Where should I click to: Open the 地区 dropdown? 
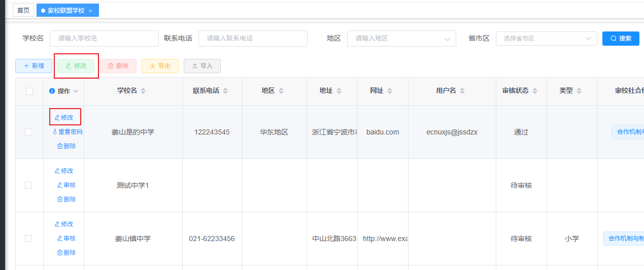(401, 39)
